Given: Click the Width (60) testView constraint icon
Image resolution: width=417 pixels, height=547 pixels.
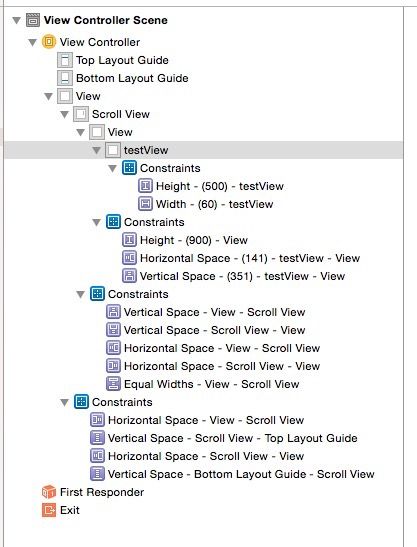Looking at the screenshot, I should click(145, 204).
